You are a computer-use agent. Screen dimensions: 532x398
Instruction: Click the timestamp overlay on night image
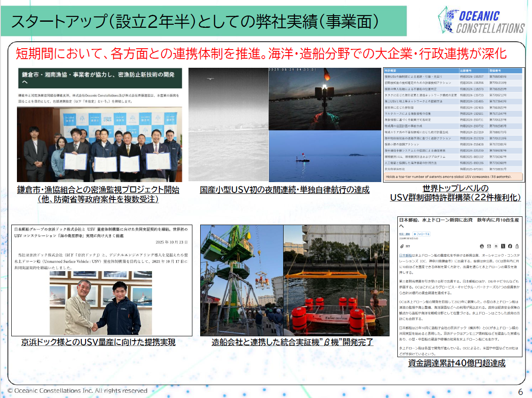[292, 70]
